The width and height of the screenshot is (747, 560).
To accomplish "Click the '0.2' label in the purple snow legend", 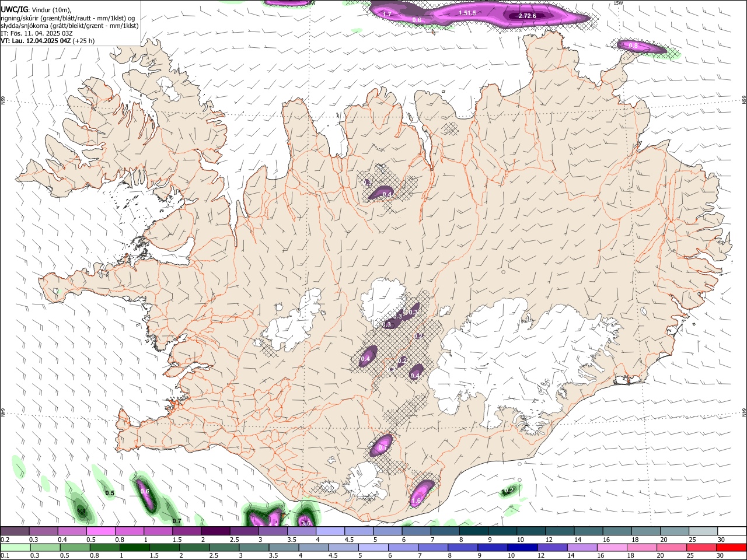I will pos(4,540).
